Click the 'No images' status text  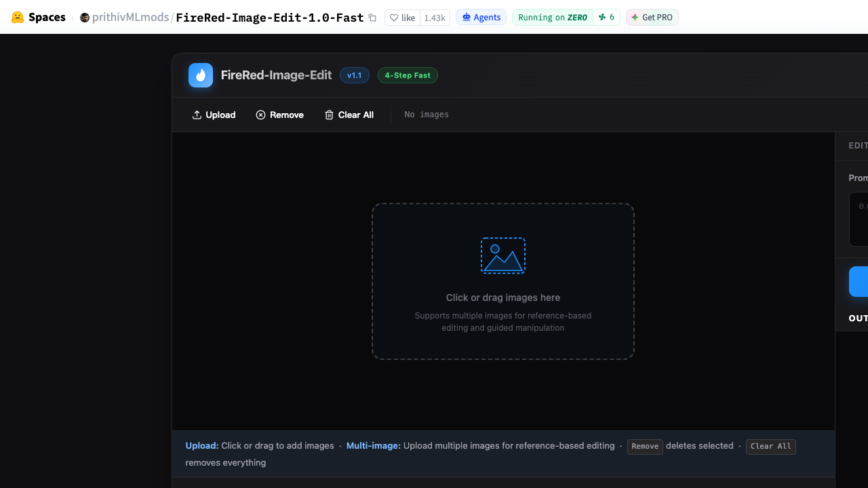[x=427, y=115]
